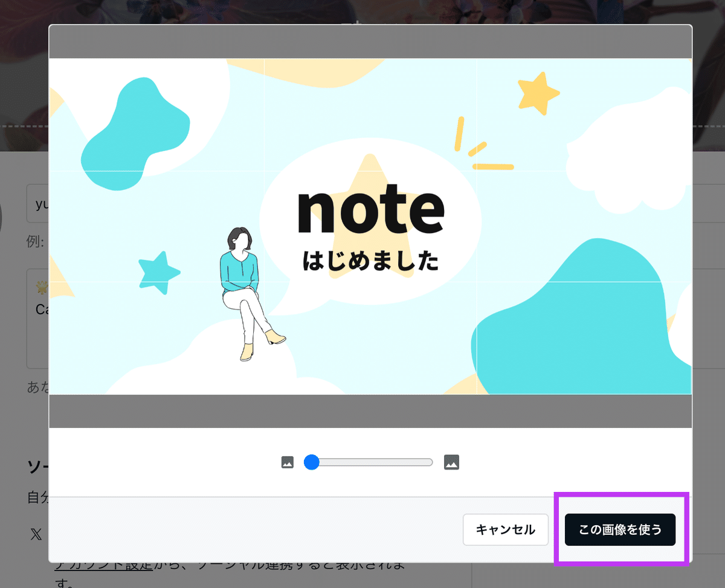Image resolution: width=725 pixels, height=588 pixels.
Task: Click the center of the crop preview image
Action: click(x=370, y=225)
